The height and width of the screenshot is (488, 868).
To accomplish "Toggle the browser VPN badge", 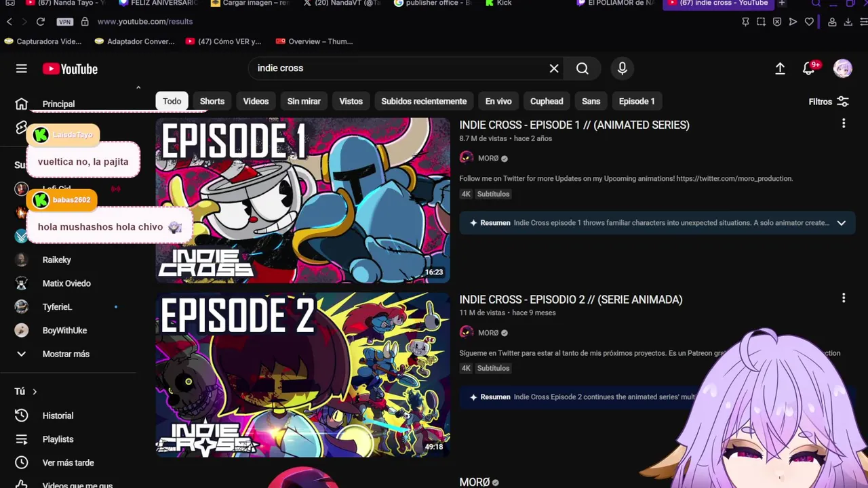I will tap(65, 22).
